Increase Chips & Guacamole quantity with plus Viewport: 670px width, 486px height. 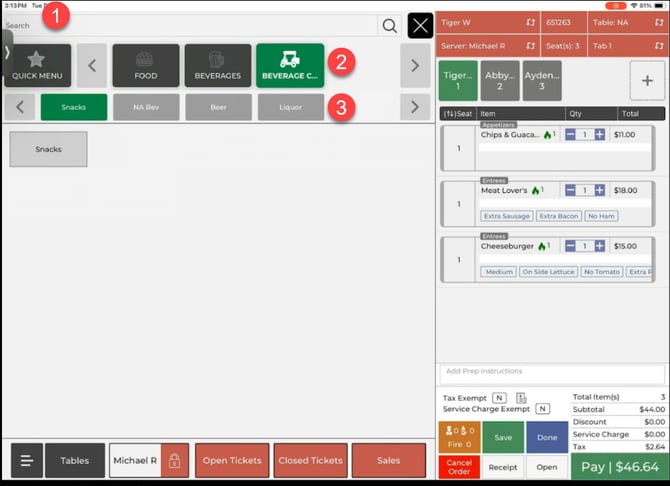pyautogui.click(x=600, y=134)
